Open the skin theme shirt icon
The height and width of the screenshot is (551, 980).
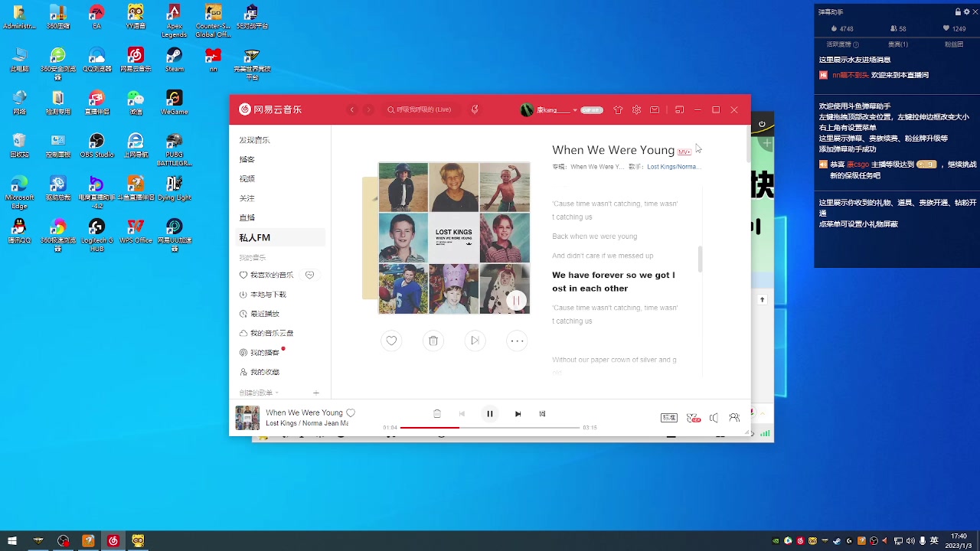pyautogui.click(x=618, y=109)
